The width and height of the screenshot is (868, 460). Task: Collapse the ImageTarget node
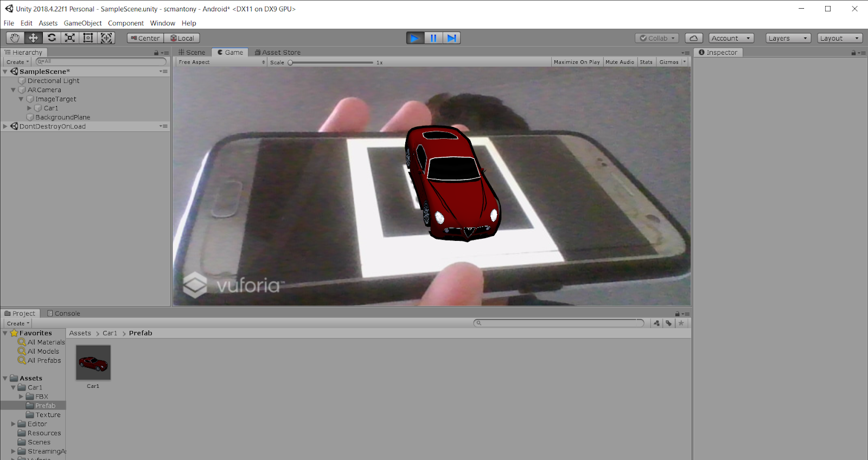click(21, 99)
